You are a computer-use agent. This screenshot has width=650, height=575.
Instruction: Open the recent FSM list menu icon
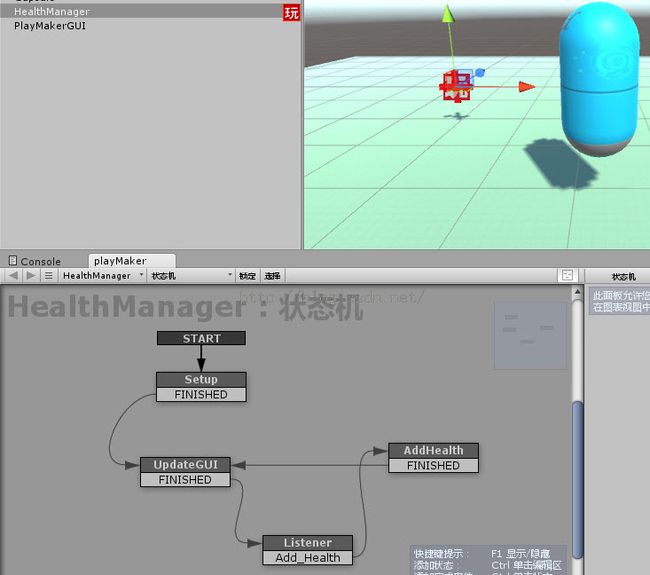tap(48, 275)
